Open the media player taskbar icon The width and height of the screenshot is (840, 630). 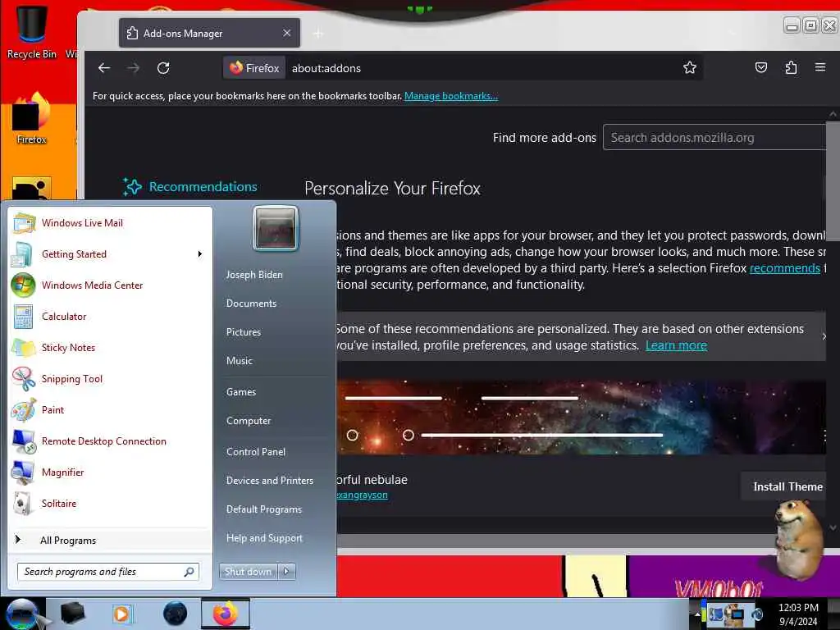(x=121, y=614)
